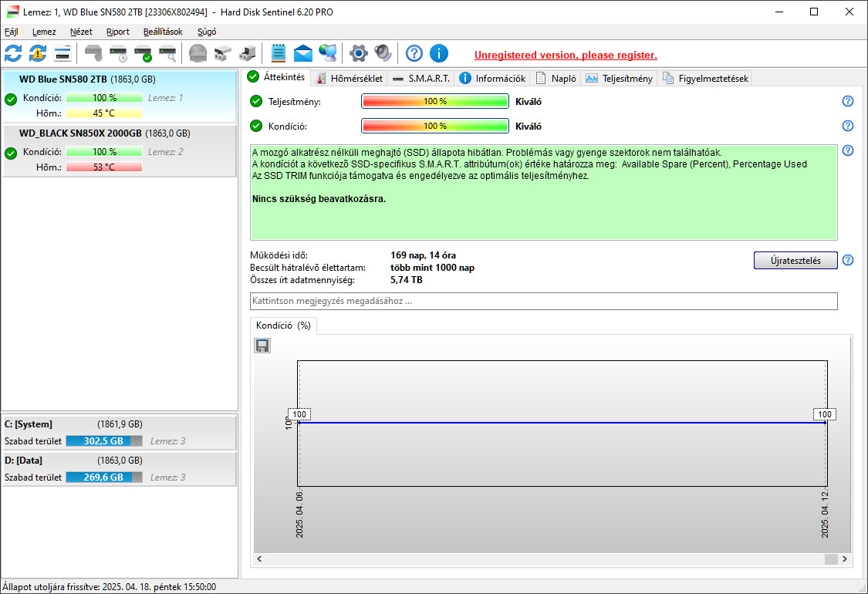Click the blue envelope email icon
The image size is (868, 594).
click(x=302, y=54)
